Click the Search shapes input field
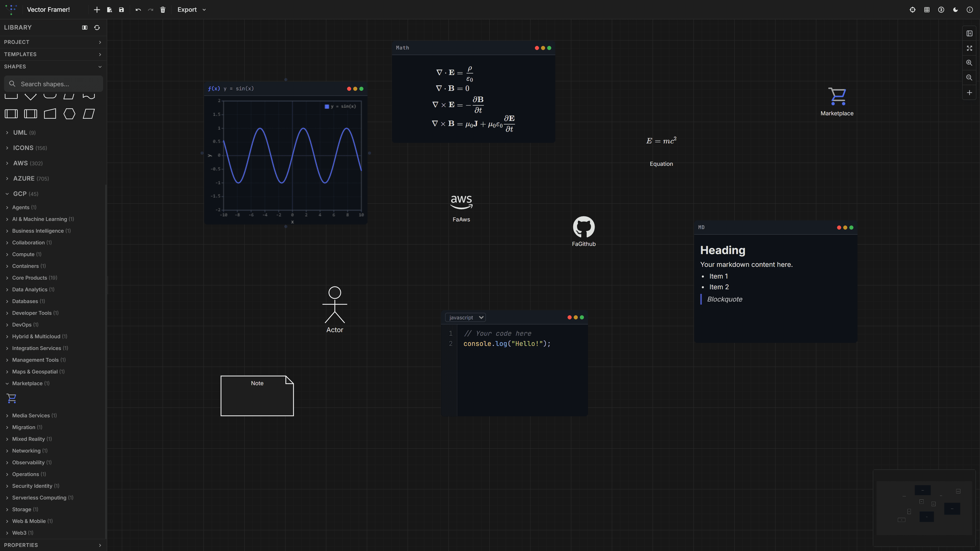 (54, 84)
